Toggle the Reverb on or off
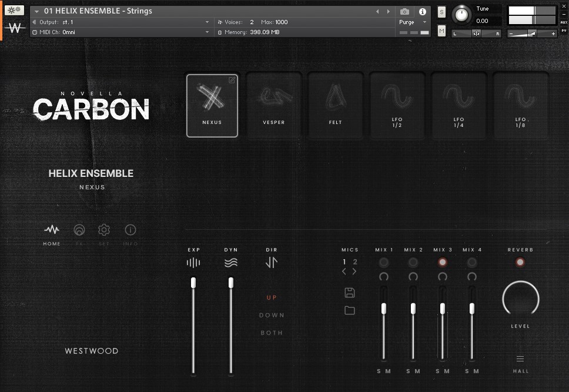This screenshot has height=392, width=569. 520,262
